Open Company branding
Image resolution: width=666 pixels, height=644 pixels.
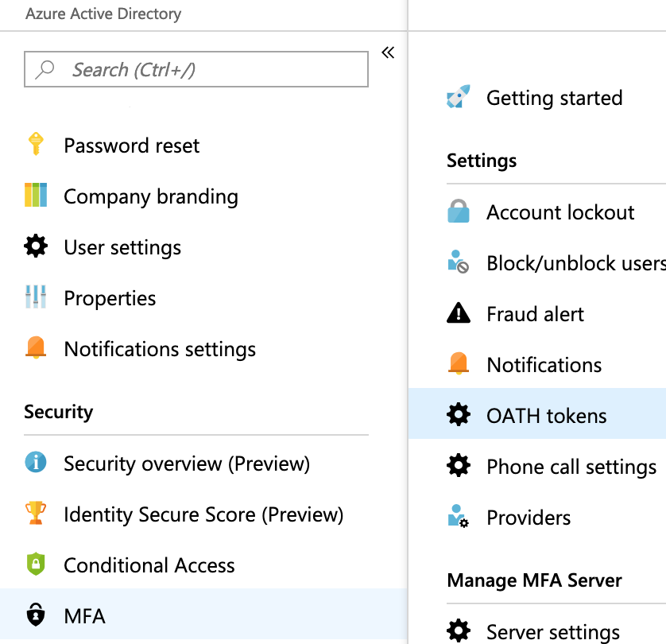[151, 196]
